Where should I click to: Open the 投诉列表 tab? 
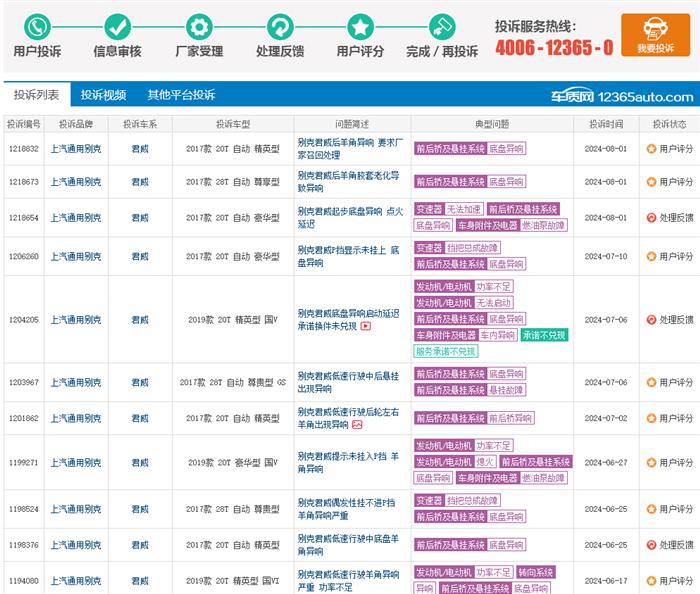37,95
